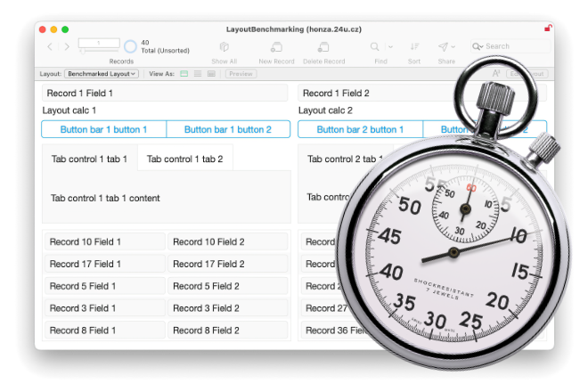
Task: Click Record 8 Field 2 cell
Action: (227, 331)
